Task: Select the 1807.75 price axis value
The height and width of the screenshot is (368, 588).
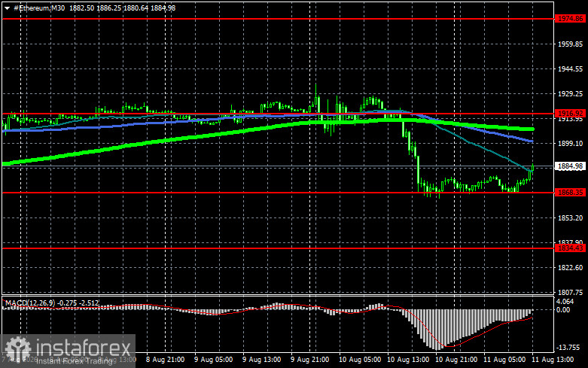Action: click(571, 292)
